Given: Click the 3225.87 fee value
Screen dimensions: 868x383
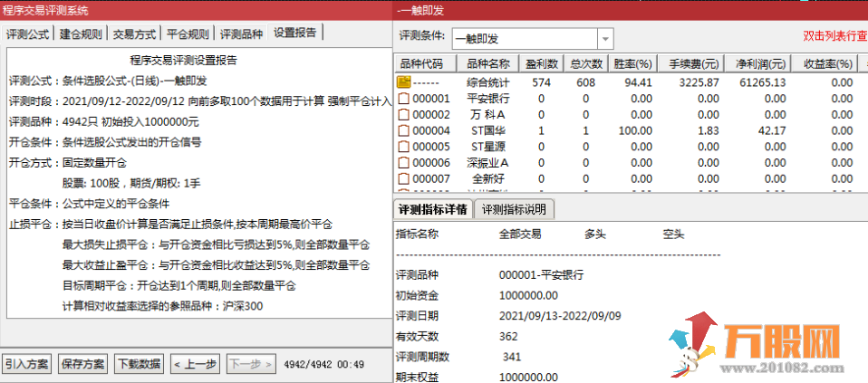Looking at the screenshot, I should tap(698, 83).
